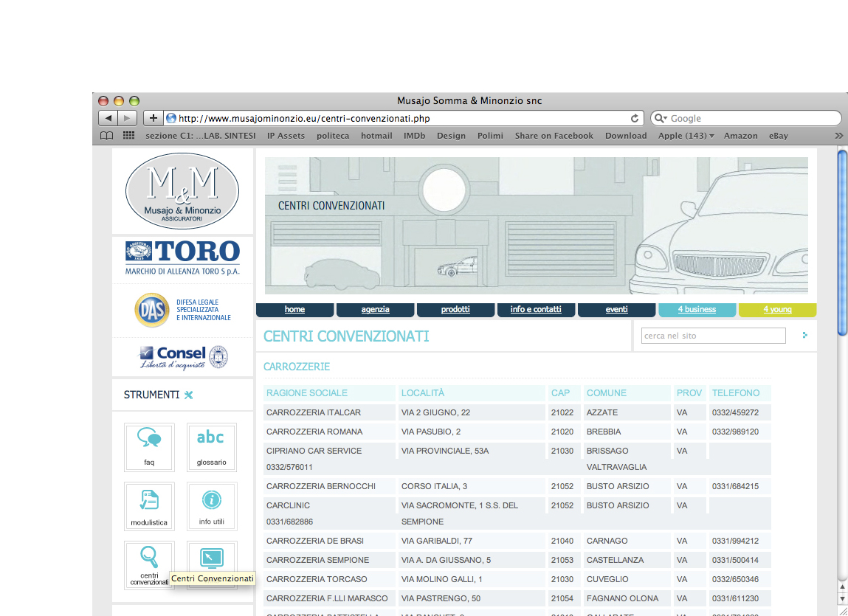This screenshot has width=848, height=616.
Task: Click the Safari back arrow button
Action: (108, 118)
